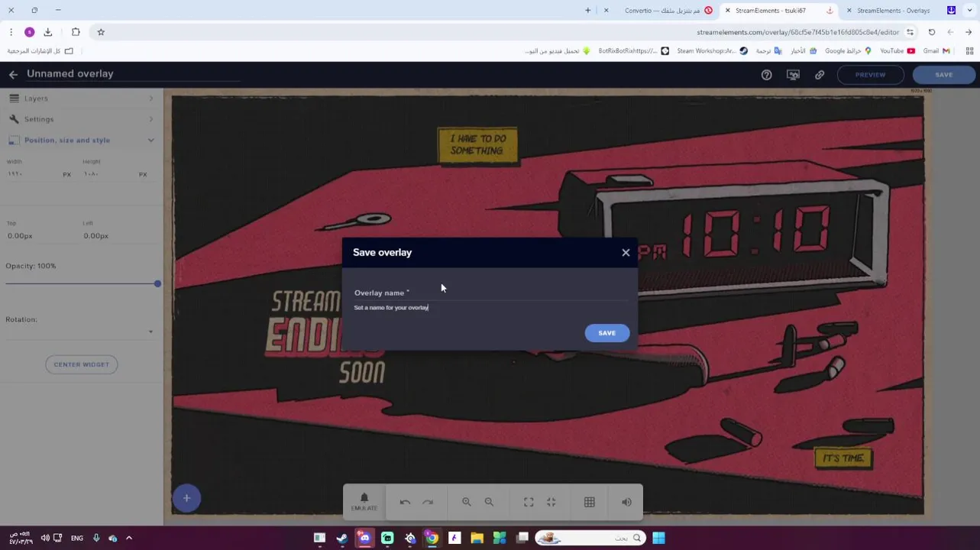Open Discord from the taskbar

364,538
